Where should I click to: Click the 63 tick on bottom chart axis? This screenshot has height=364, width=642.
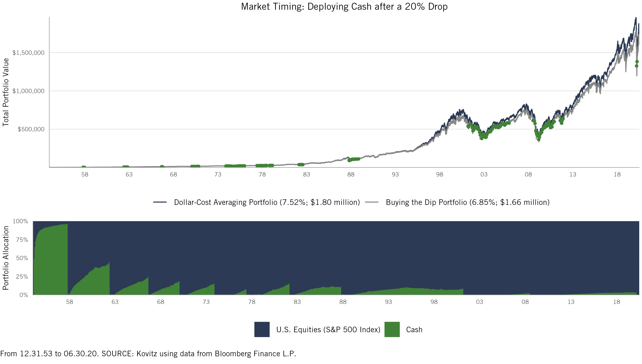[x=115, y=302]
